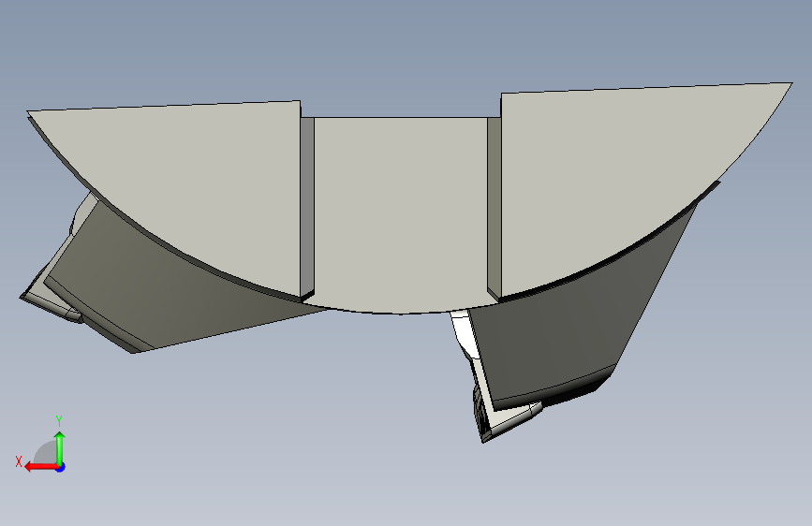The width and height of the screenshot is (812, 526).
Task: Click the red X axis arrow on triad
Action: (41, 467)
